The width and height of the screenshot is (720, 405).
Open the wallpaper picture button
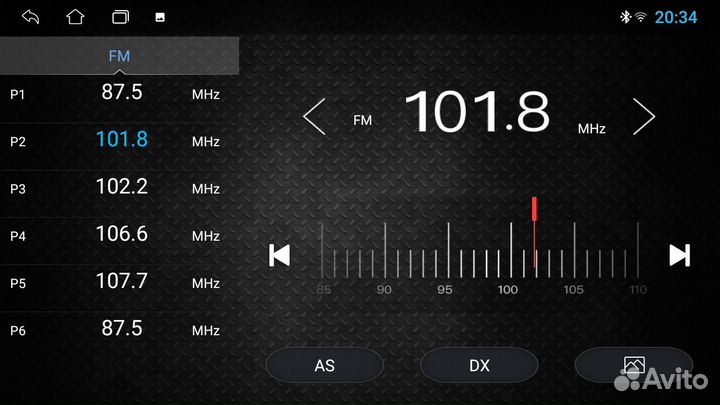click(633, 365)
